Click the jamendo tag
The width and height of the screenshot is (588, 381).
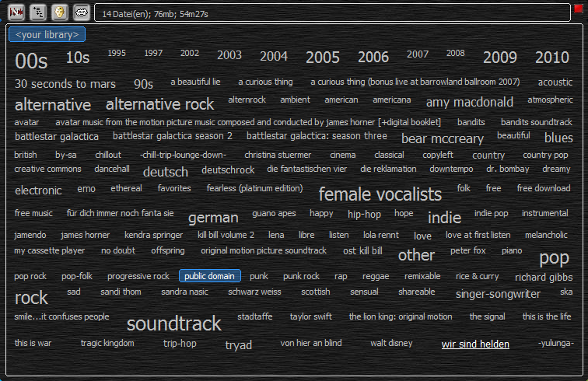(x=30, y=235)
